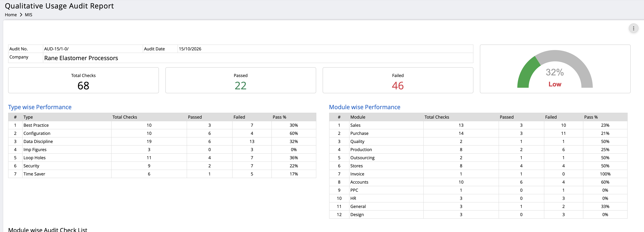Image resolution: width=644 pixels, height=232 pixels.
Task: Select Purchase module row
Action: click(478, 133)
